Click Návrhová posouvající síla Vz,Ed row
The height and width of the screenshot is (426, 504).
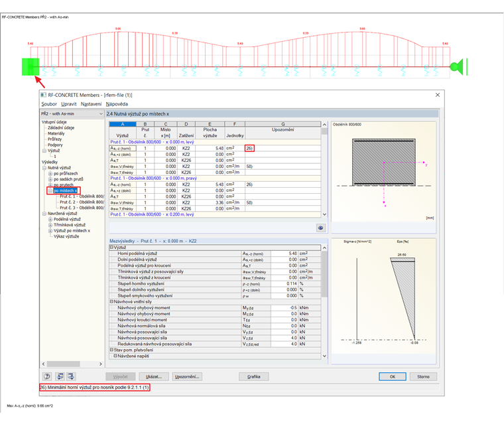pyautogui.click(x=215, y=338)
